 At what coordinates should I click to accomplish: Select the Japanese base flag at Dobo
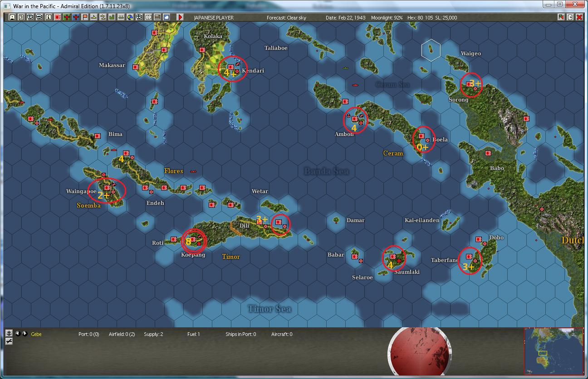point(479,239)
